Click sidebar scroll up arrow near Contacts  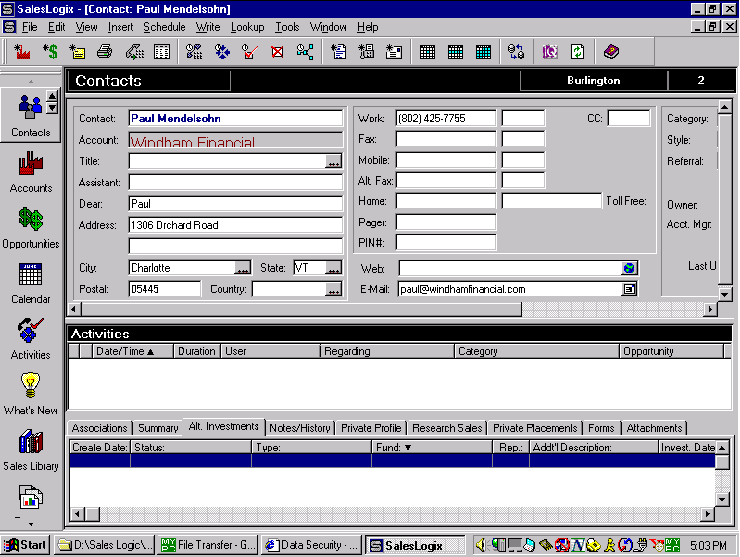point(52,96)
